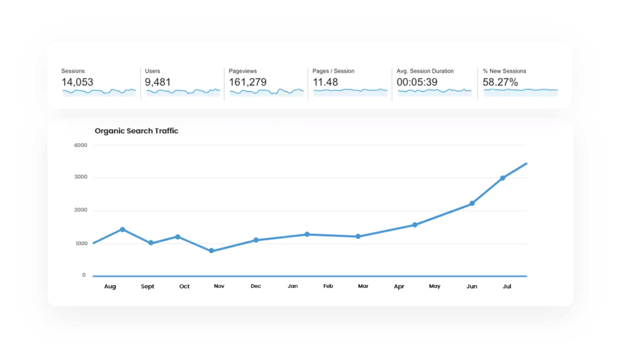
Task: Open the Pages / Session metric
Action: point(333,71)
